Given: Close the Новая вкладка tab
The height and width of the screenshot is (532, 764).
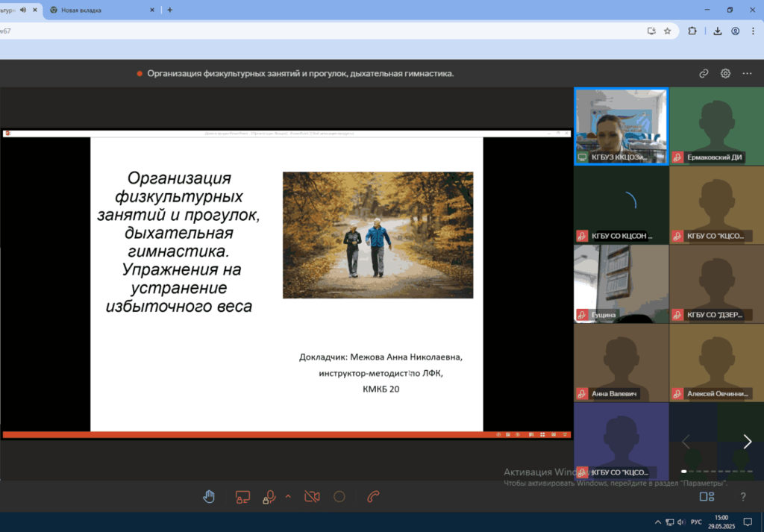Looking at the screenshot, I should 152,10.
